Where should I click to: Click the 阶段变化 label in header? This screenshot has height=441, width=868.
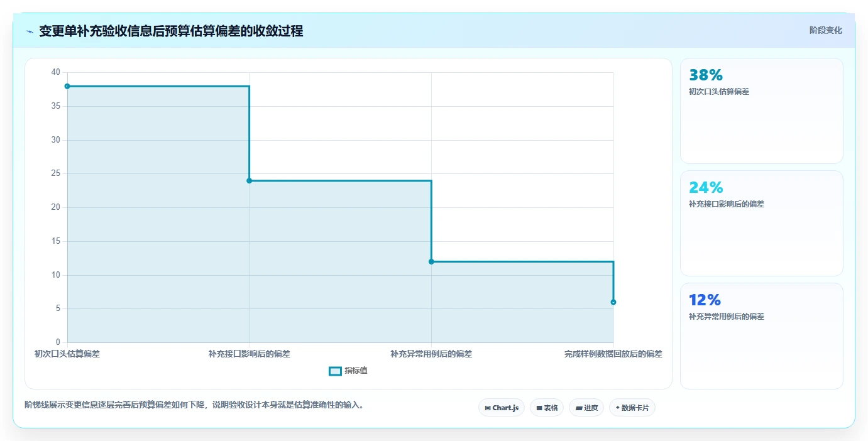(825, 30)
